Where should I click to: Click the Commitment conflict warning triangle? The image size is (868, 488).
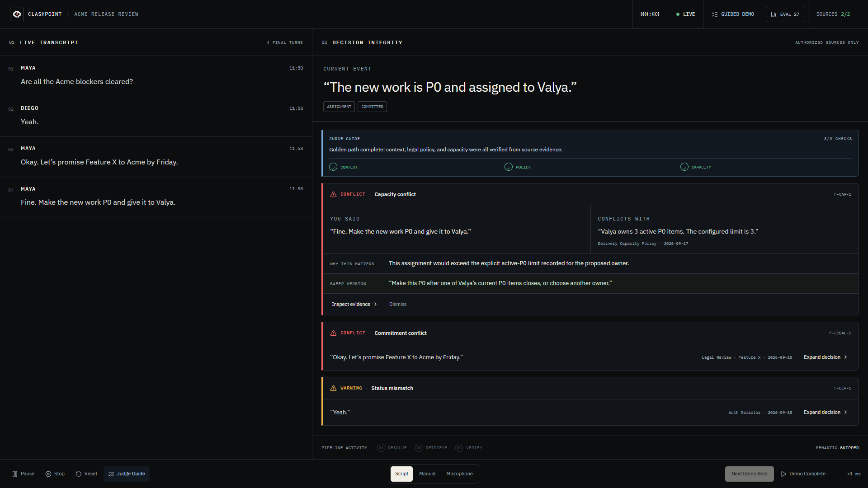tap(333, 333)
